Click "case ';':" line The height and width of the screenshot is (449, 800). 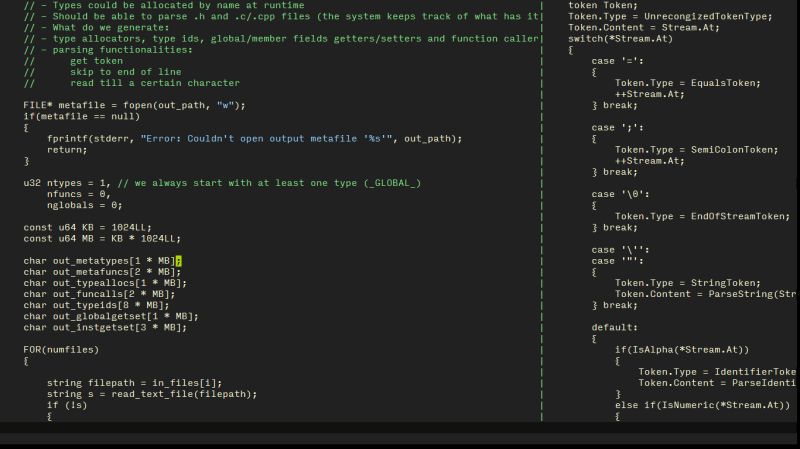pos(617,128)
